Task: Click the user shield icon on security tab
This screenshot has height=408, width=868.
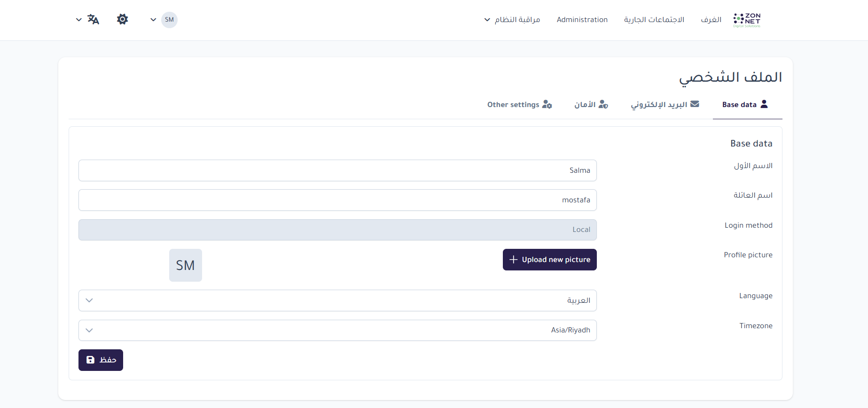Action: point(603,104)
